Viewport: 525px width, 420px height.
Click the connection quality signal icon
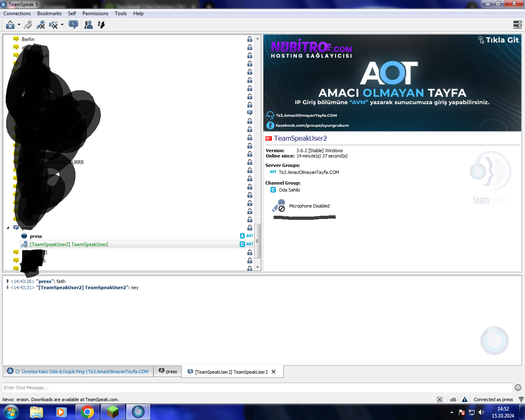(x=521, y=399)
